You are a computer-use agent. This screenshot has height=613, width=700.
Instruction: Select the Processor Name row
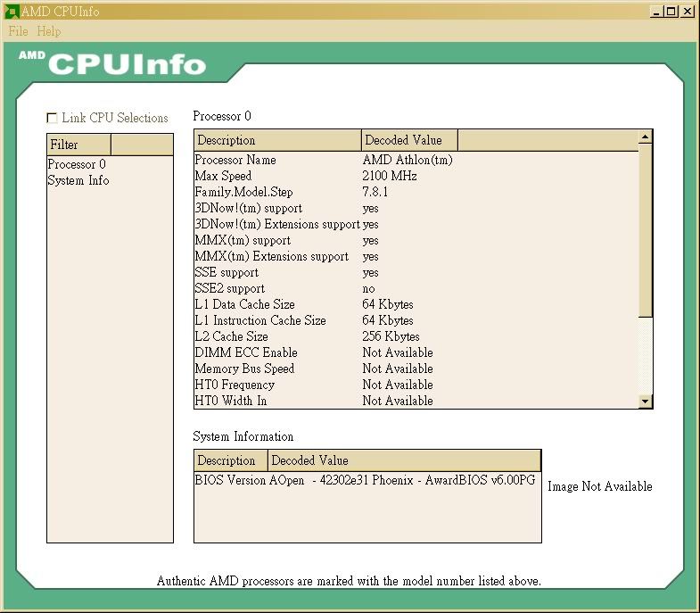[x=416, y=160]
